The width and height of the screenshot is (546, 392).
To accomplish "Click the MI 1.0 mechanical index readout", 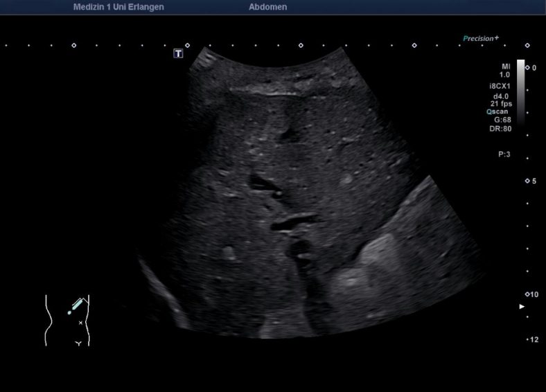I will [x=504, y=70].
